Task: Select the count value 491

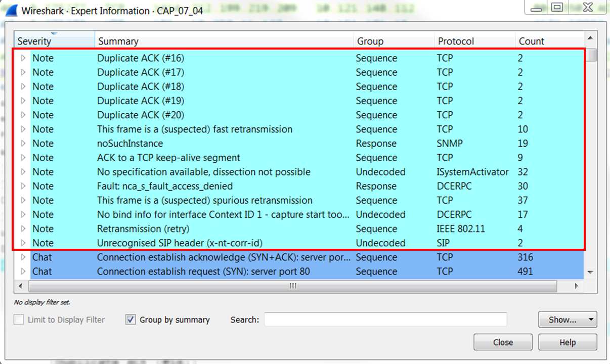Action: [x=525, y=271]
